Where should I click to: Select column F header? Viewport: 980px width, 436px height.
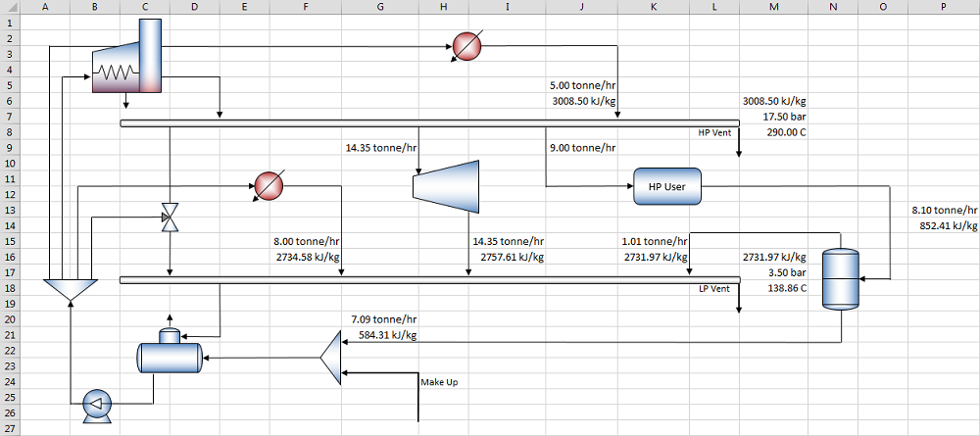click(x=305, y=7)
